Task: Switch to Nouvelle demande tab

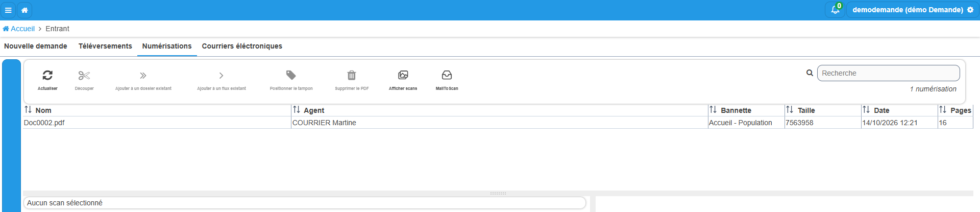Action: point(36,46)
